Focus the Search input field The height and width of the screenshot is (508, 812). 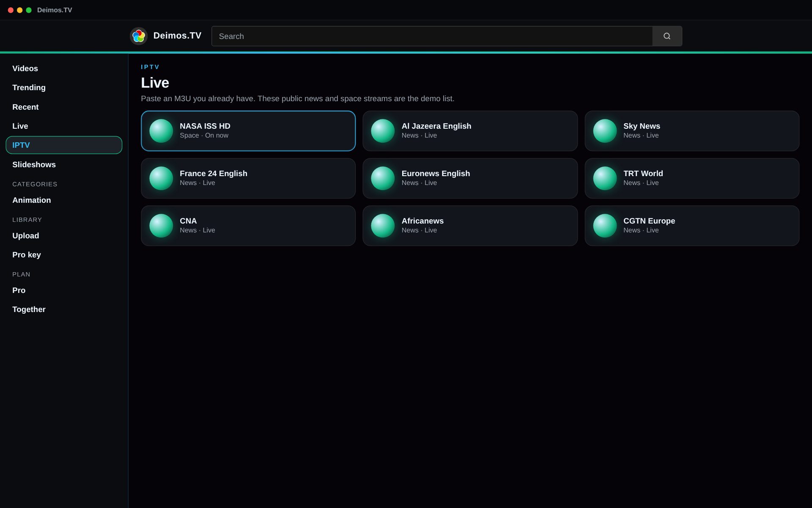(432, 36)
